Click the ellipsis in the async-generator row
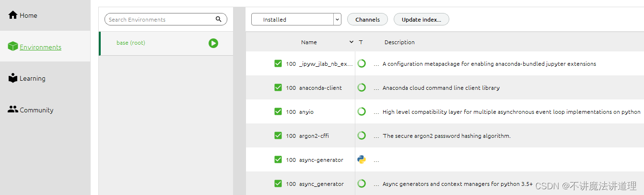The width and height of the screenshot is (644, 195). point(376,161)
